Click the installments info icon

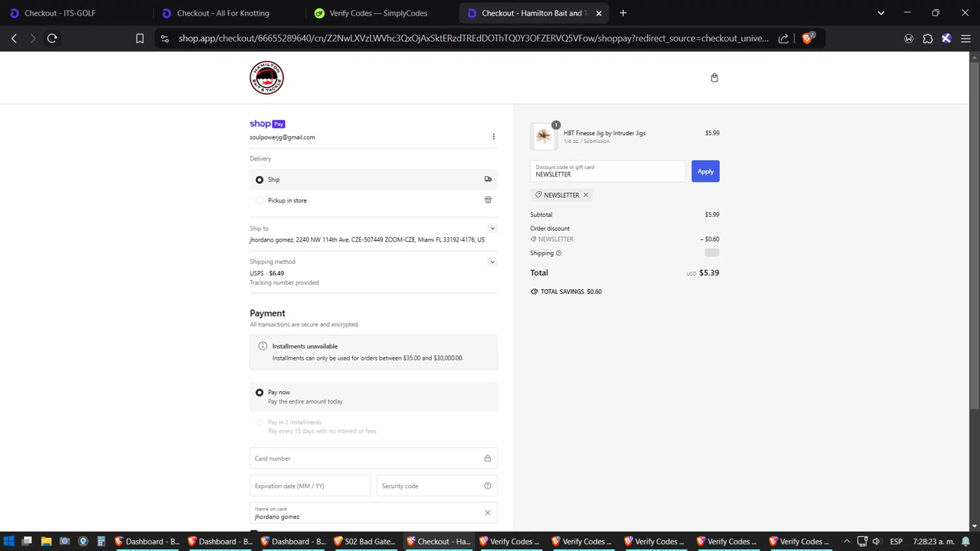[x=263, y=346]
